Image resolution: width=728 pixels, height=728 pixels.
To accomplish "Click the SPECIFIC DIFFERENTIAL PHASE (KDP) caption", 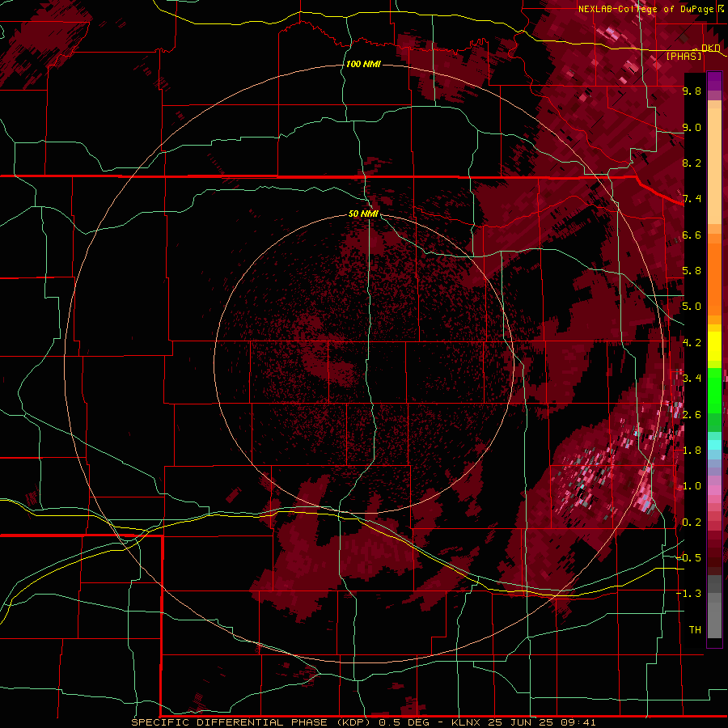I will [252, 722].
